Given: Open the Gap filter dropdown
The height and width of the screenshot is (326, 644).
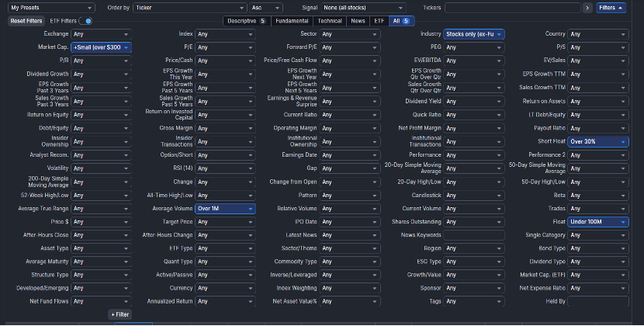Looking at the screenshot, I should (350, 168).
